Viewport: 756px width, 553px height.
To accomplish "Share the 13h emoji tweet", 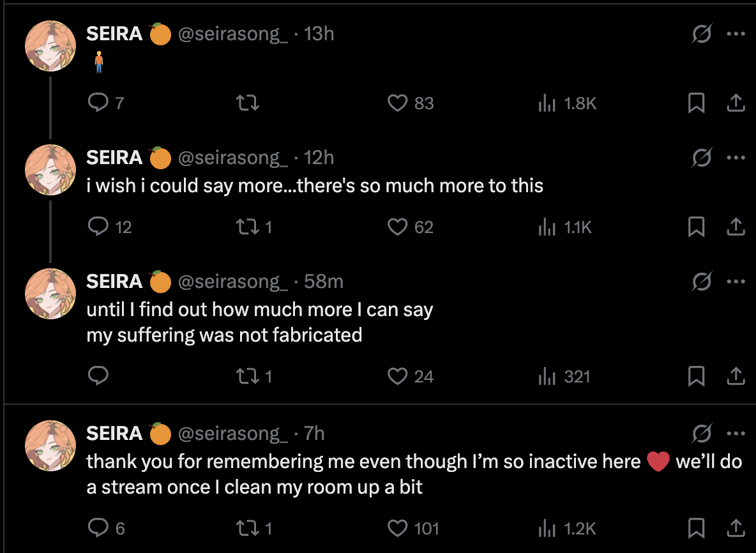I will [x=736, y=103].
